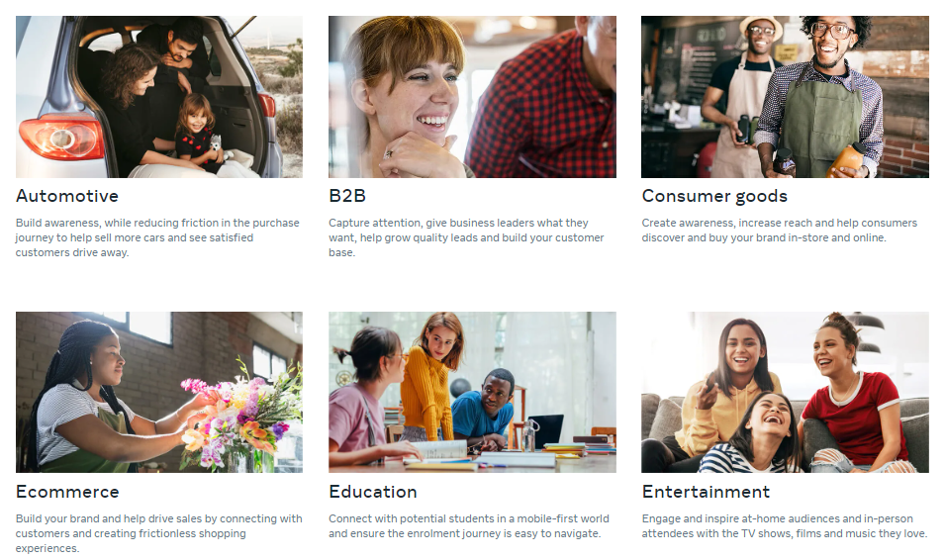The image size is (945, 560).
Task: Click Education description about enrolment journey
Action: [x=469, y=526]
